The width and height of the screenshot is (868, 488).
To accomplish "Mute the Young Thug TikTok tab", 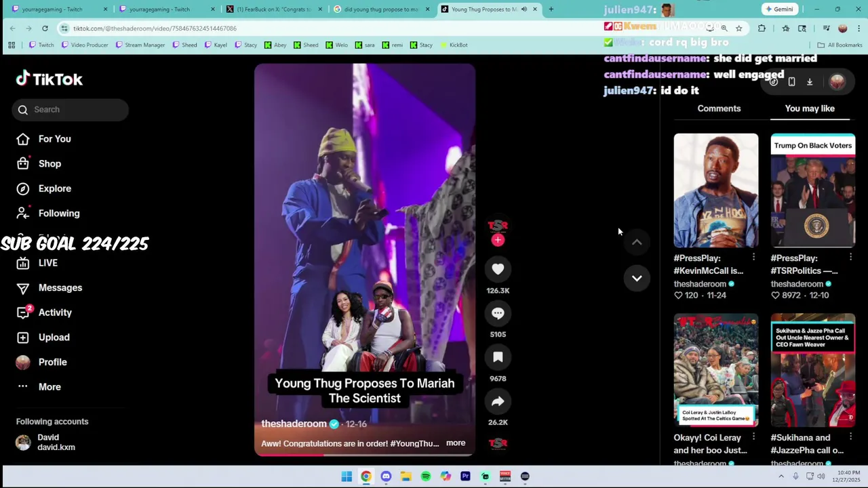I will (x=524, y=9).
